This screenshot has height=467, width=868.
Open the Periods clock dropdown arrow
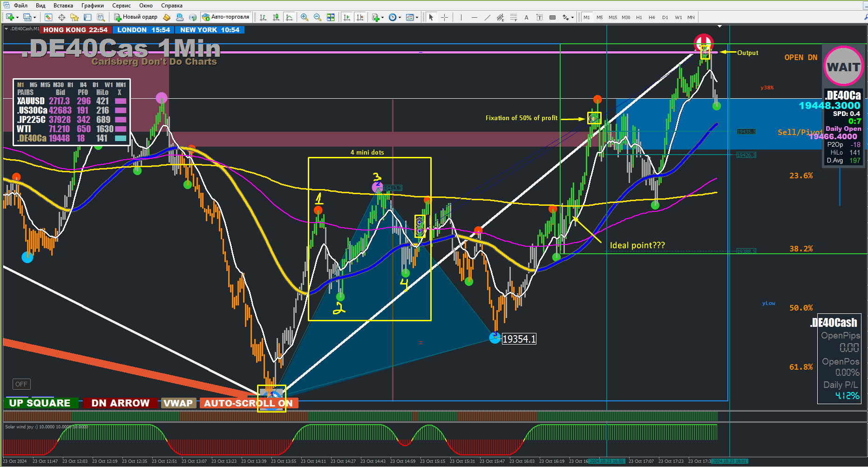pyautogui.click(x=400, y=18)
